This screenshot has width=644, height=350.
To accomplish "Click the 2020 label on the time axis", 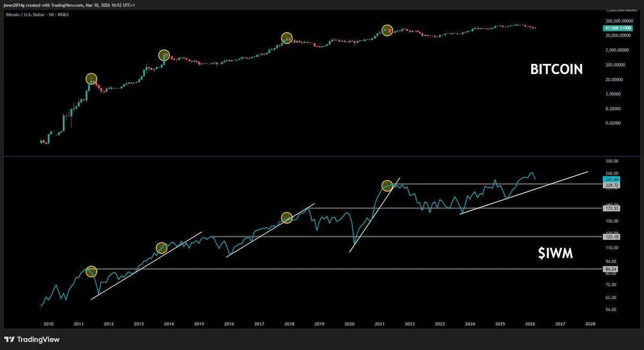I will coord(349,324).
